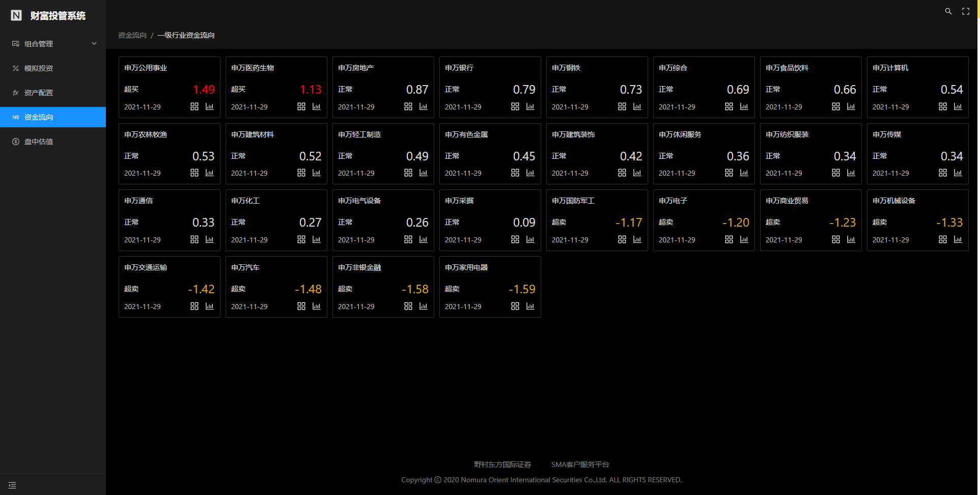
Task: Open grid detail icon for 申万公用事业
Action: (194, 106)
